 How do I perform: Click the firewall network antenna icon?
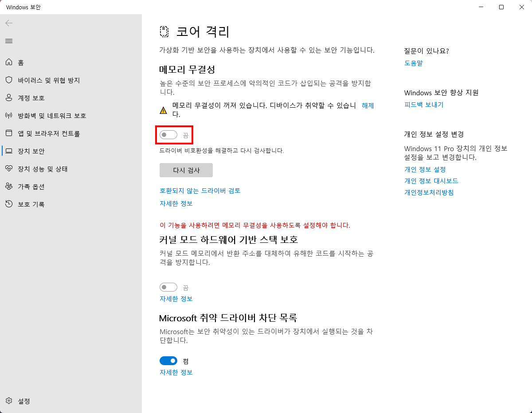pyautogui.click(x=9, y=116)
